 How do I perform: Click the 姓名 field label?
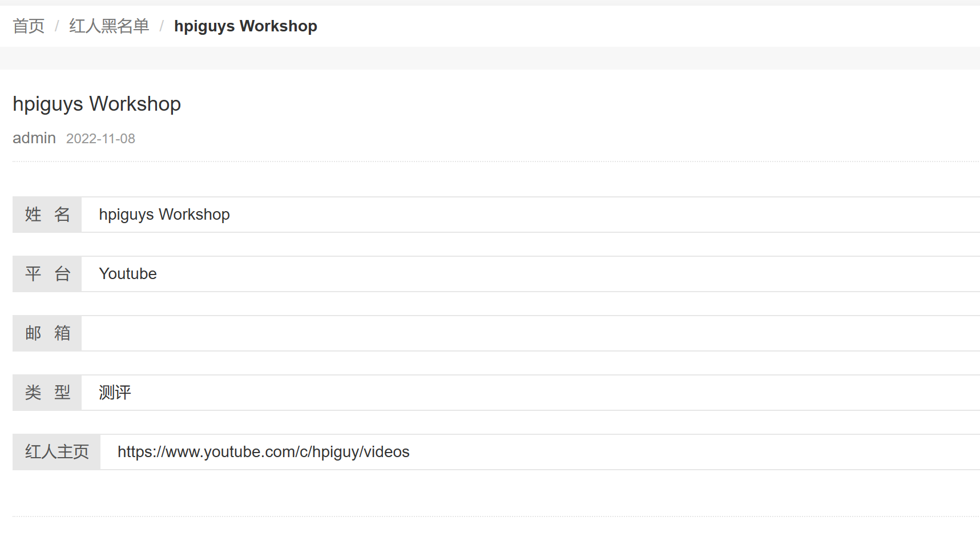point(47,215)
